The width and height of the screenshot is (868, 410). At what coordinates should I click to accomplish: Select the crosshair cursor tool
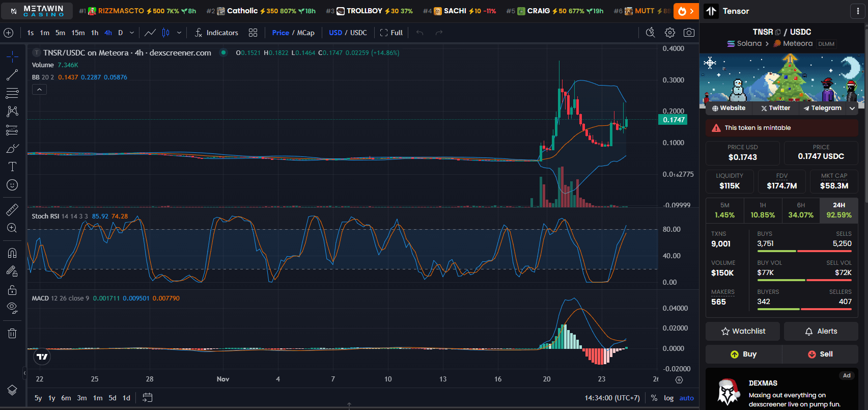[x=12, y=56]
